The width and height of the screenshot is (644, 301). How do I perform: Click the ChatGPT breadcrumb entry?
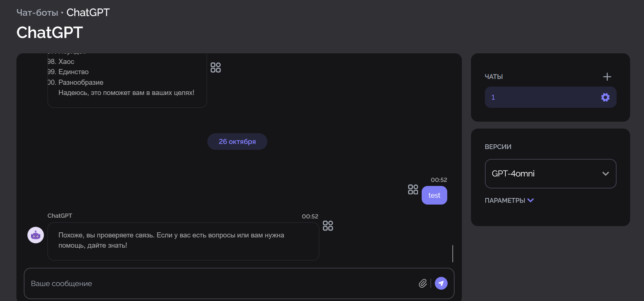pyautogui.click(x=88, y=12)
